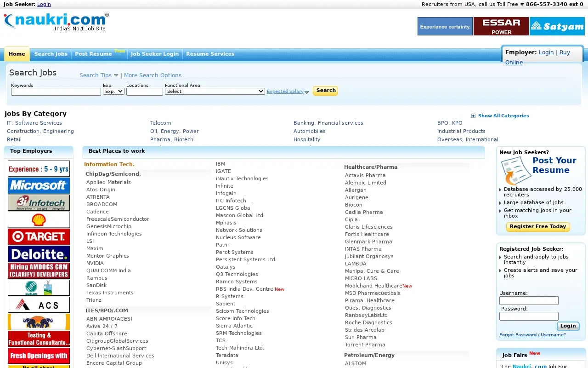Click the naukri.com logo
Screen dimensions: 588x368
57,22
